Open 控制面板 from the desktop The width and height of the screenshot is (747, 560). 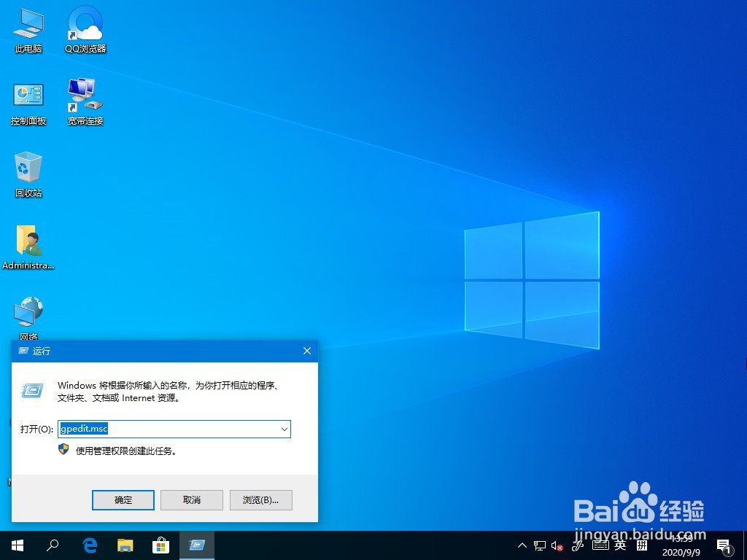tap(28, 97)
